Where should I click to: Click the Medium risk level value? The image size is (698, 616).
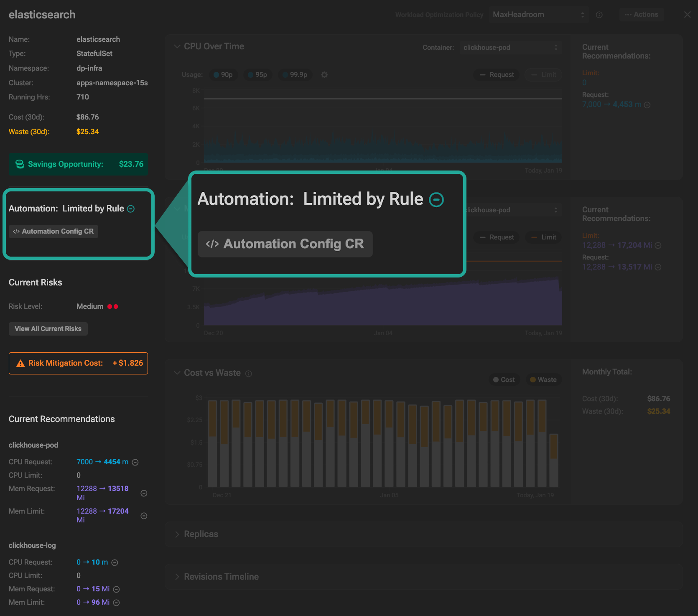(90, 307)
